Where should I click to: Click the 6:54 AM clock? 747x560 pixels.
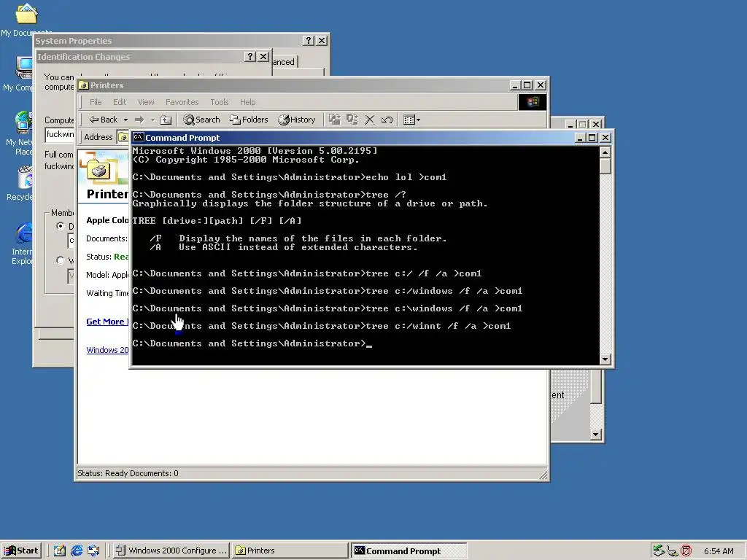click(x=719, y=551)
